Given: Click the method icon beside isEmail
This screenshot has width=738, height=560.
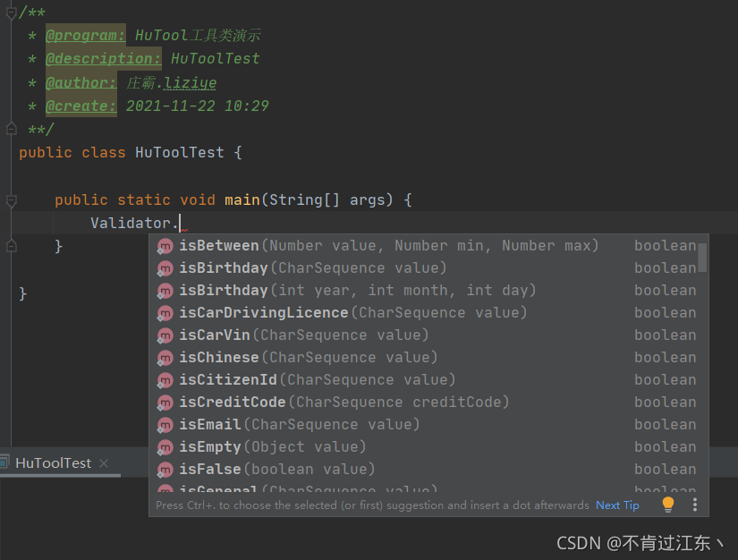Looking at the screenshot, I should (165, 425).
